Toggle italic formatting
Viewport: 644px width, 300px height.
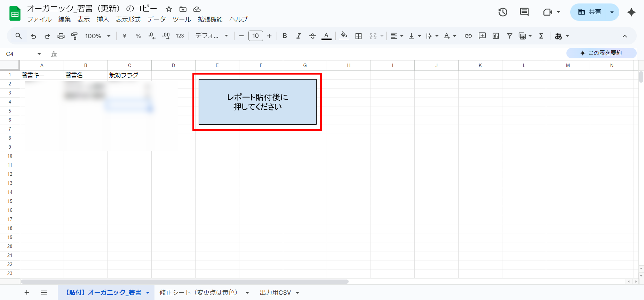click(298, 36)
